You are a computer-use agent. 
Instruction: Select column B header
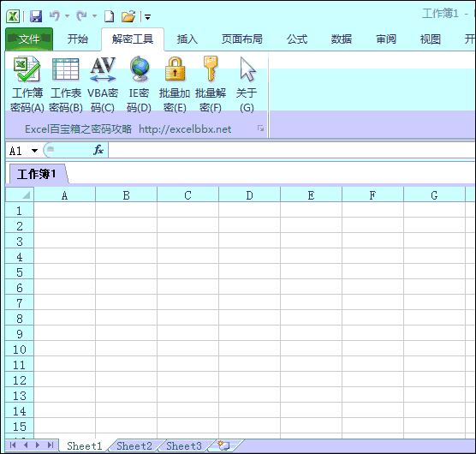click(127, 195)
